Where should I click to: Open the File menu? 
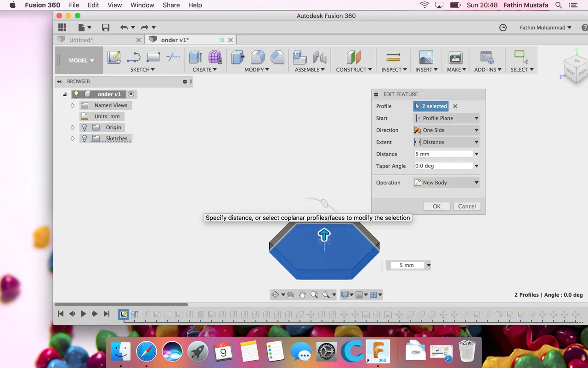(74, 5)
